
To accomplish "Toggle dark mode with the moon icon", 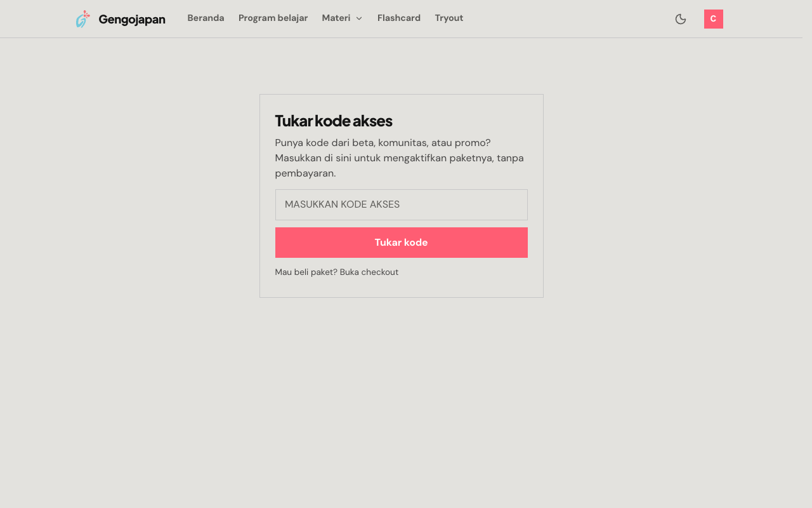I will click(681, 19).
